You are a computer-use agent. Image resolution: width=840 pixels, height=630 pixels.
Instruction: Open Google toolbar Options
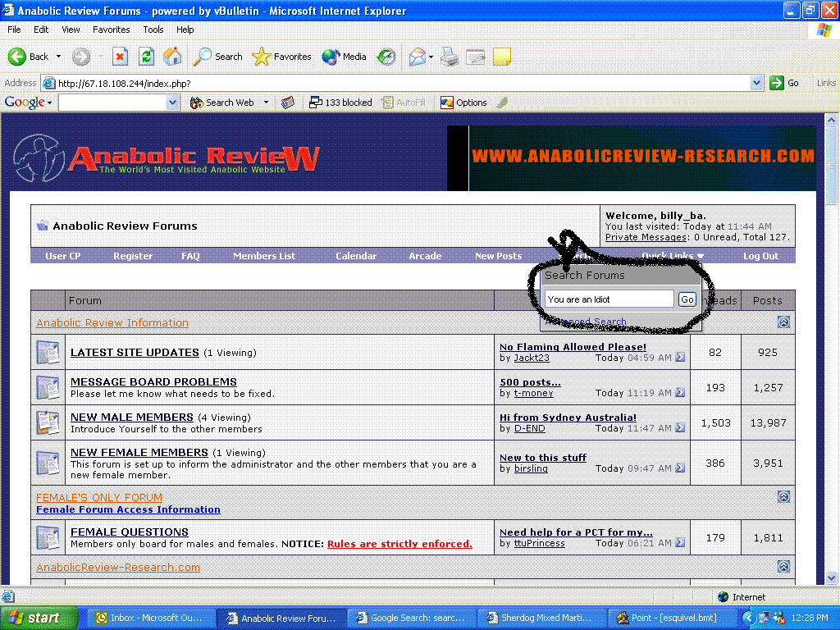click(463, 103)
